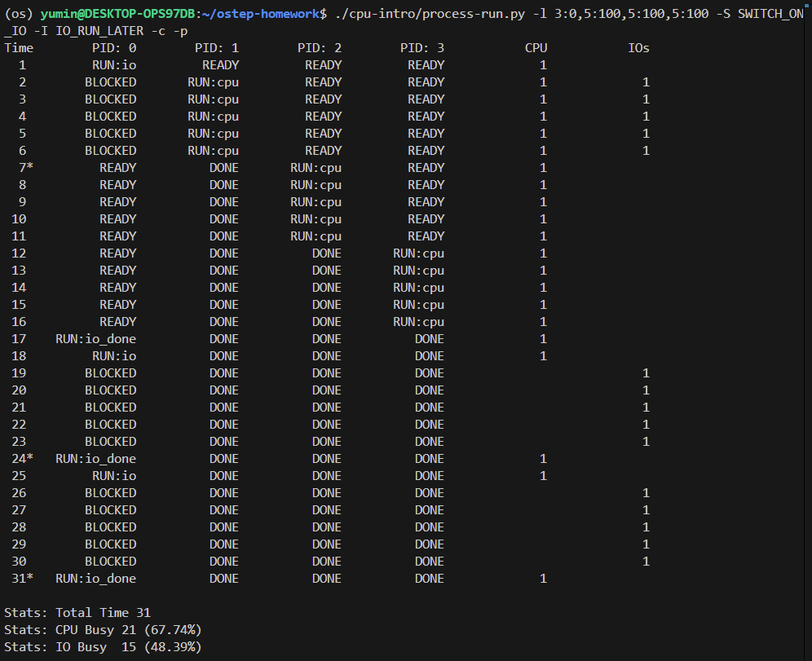
Task: Click the PID: 3 column header
Action: coord(422,48)
